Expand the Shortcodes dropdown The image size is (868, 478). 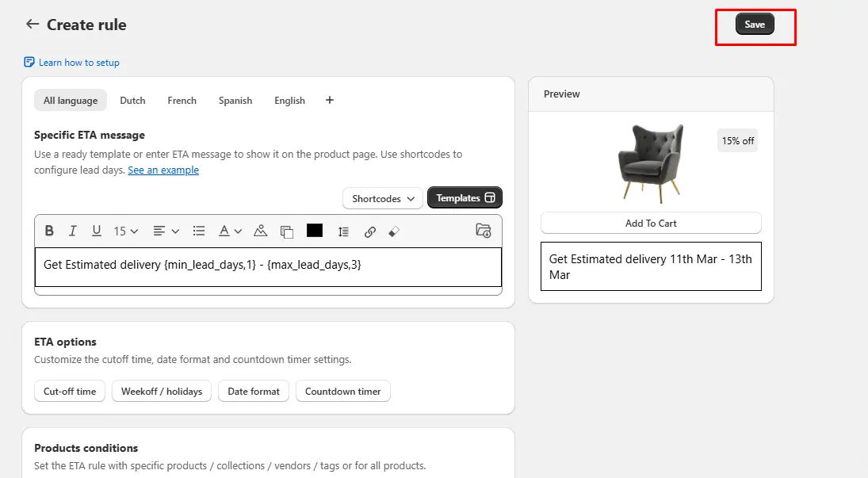pyautogui.click(x=383, y=198)
